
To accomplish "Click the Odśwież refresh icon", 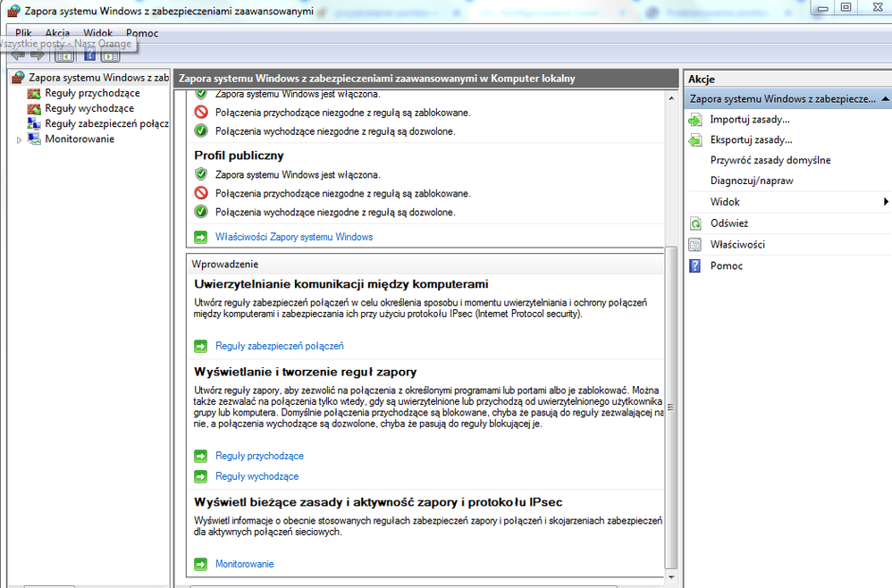I will (696, 223).
